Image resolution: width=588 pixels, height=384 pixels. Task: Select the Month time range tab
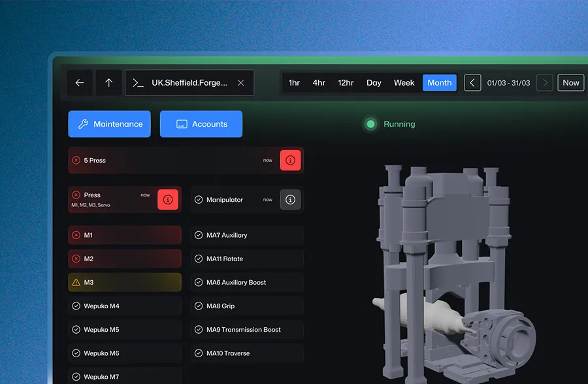(x=439, y=83)
